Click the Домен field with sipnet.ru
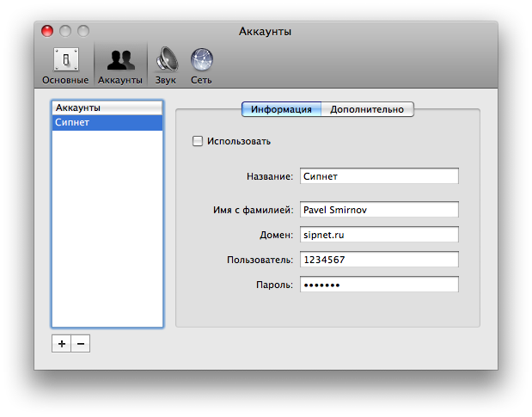This screenshot has height=417, width=532. 379,235
